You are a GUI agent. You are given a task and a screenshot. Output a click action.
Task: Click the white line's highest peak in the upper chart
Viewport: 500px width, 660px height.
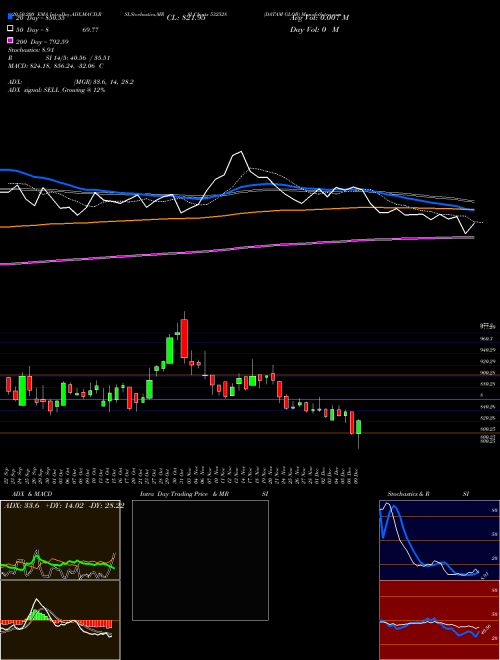pos(241,152)
